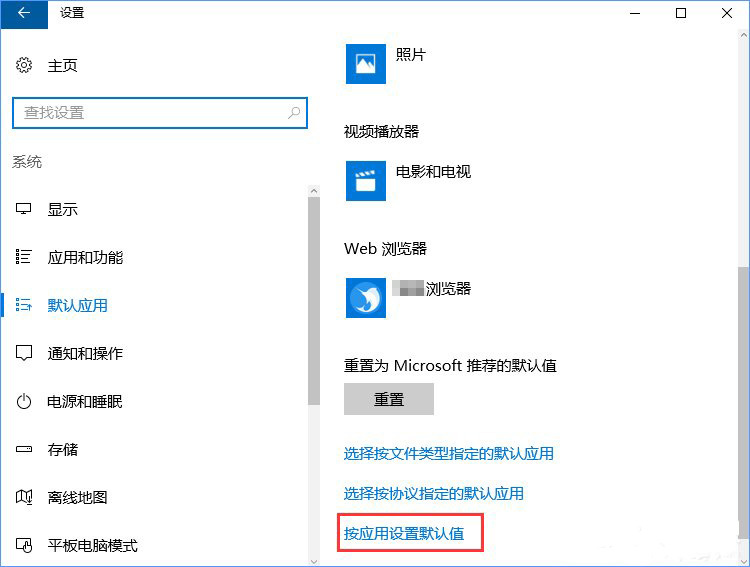Focus the 查找设置 search field
The image size is (750, 567).
coord(150,113)
